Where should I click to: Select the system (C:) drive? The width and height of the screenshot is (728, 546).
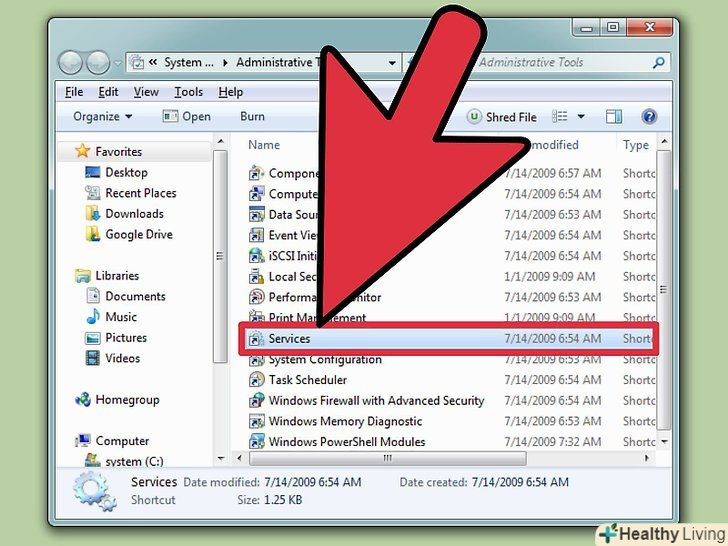[124, 461]
